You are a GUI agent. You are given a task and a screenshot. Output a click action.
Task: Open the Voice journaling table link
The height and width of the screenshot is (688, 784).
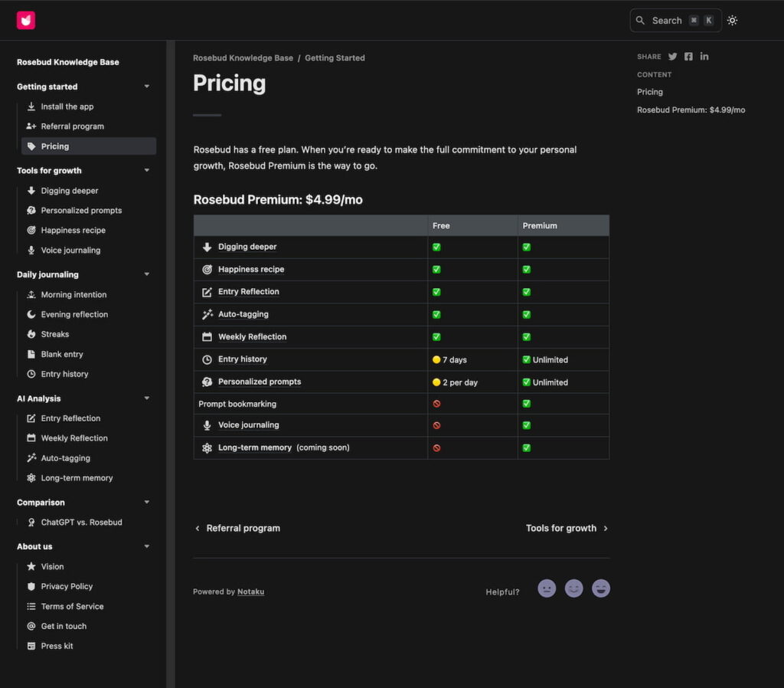click(249, 424)
